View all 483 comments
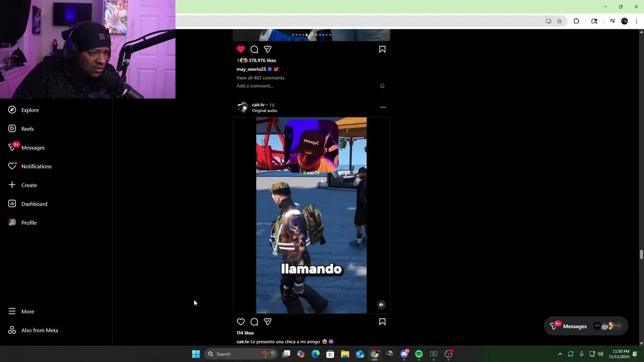This screenshot has width=644, height=362. [x=260, y=78]
